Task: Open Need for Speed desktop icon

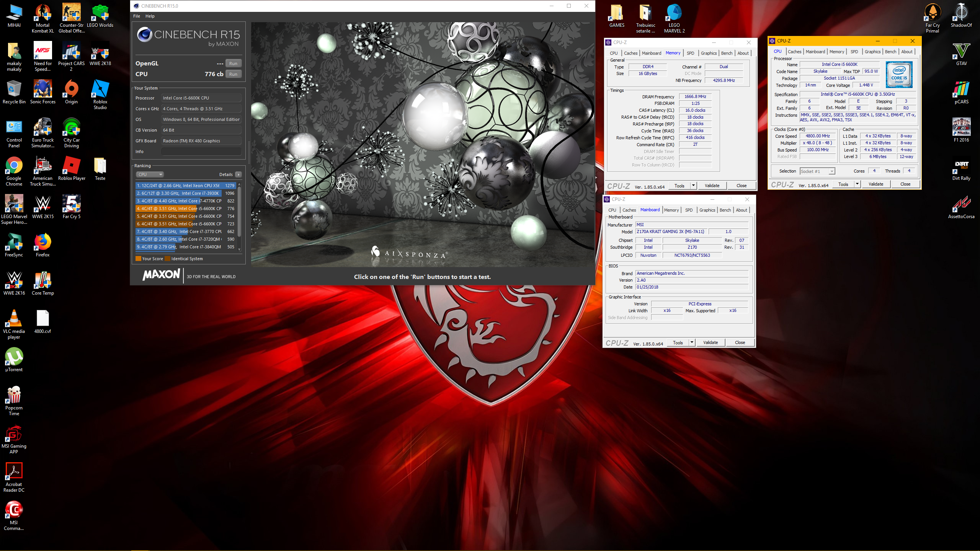Action: click(x=42, y=56)
